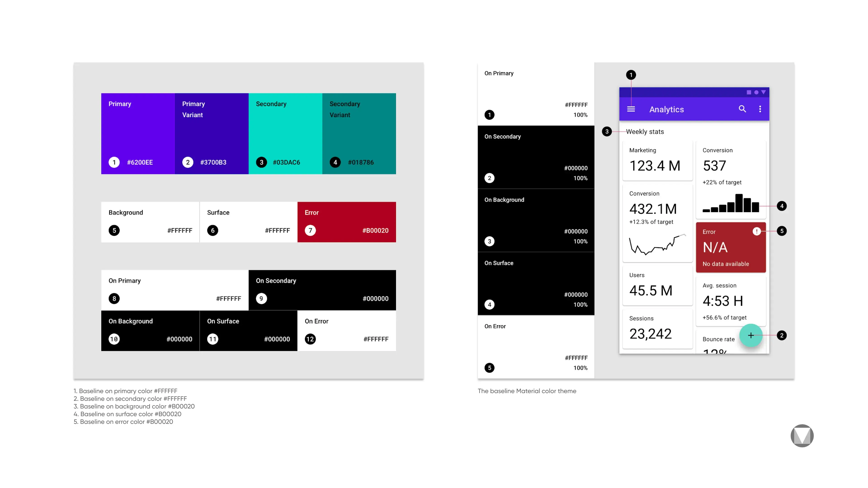Select the Primary color swatch #6200EE

click(138, 132)
